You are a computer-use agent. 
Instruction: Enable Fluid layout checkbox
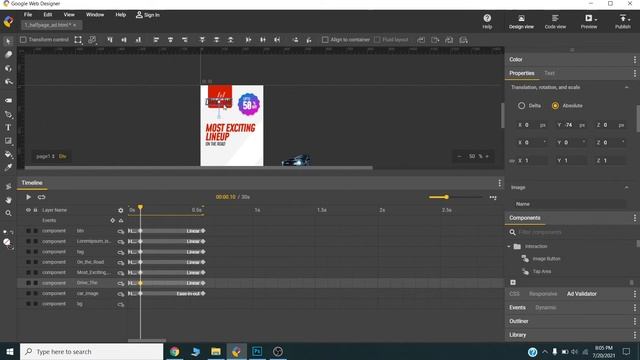[377, 40]
